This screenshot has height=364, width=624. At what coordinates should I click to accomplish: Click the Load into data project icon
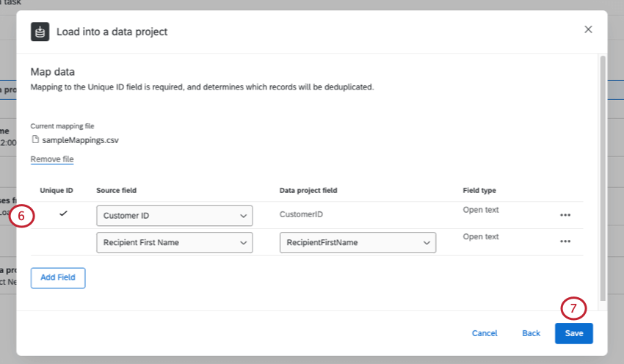coord(40,32)
